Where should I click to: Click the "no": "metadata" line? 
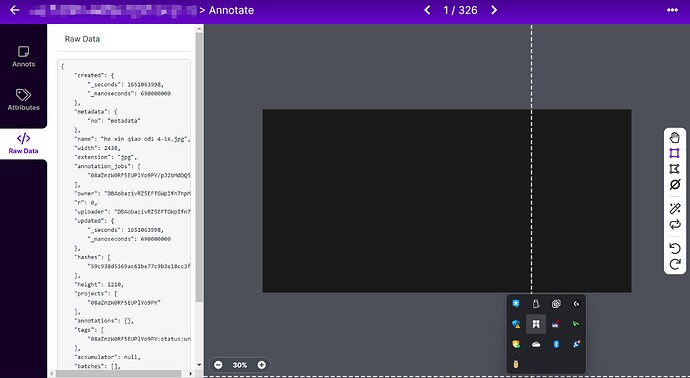point(114,121)
